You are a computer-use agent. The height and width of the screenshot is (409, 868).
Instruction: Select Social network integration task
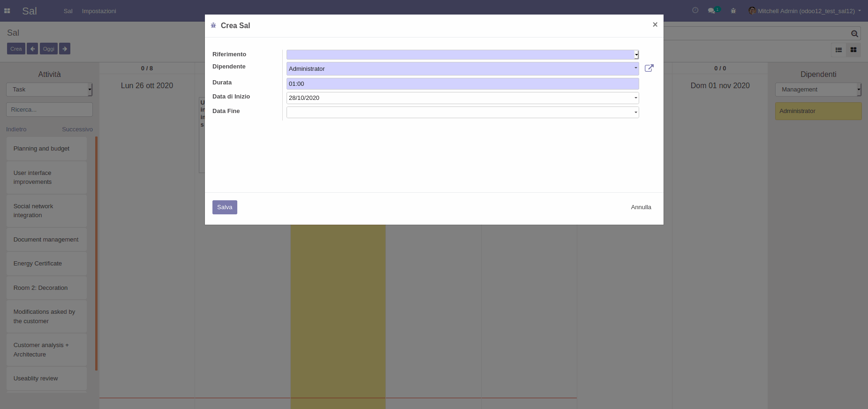click(46, 211)
